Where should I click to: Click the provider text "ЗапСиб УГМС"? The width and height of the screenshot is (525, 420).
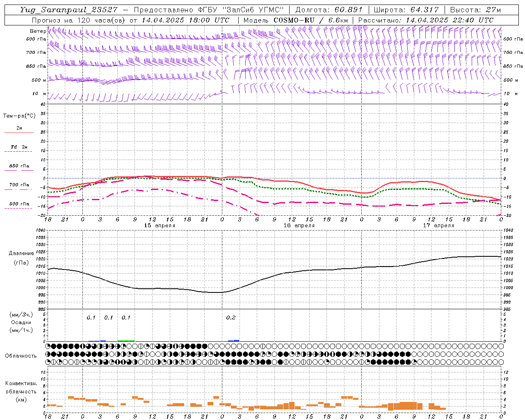click(253, 10)
